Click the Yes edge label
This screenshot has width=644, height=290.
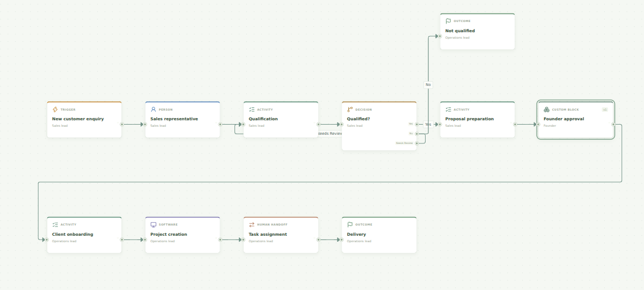[428, 124]
